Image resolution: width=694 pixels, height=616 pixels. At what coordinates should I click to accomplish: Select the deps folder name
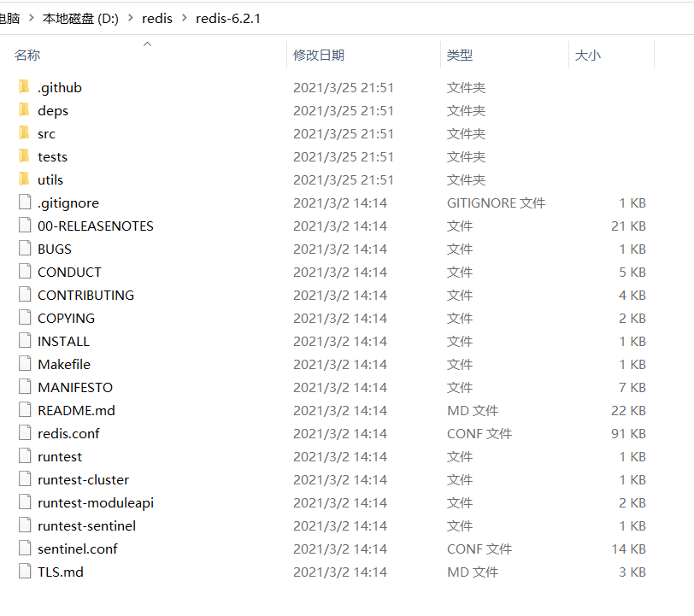(x=53, y=110)
